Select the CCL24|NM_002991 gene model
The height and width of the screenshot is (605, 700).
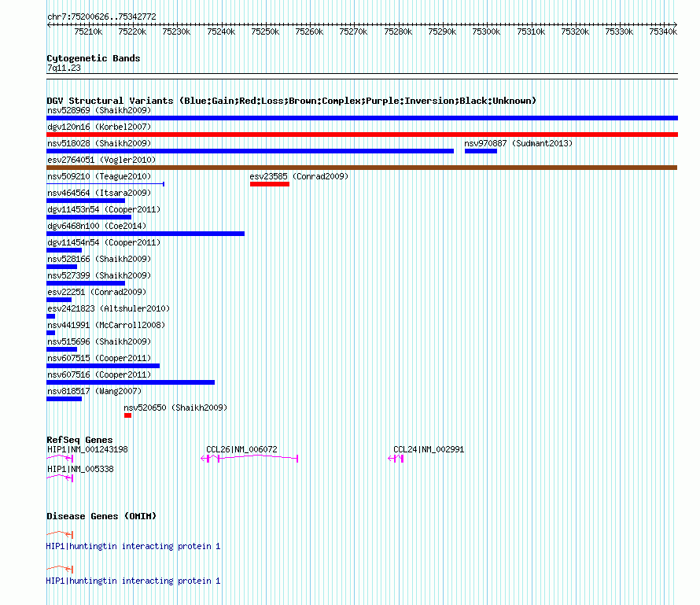pos(396,458)
